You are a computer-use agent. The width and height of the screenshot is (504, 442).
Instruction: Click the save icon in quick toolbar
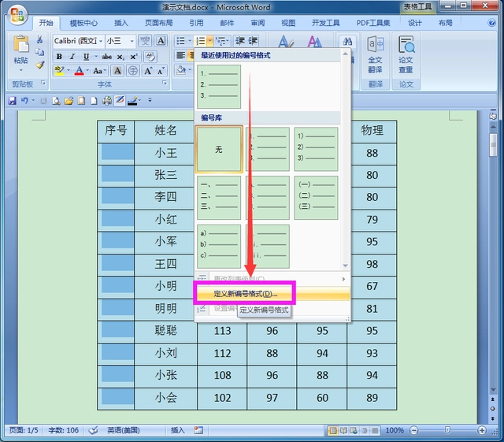point(13,101)
